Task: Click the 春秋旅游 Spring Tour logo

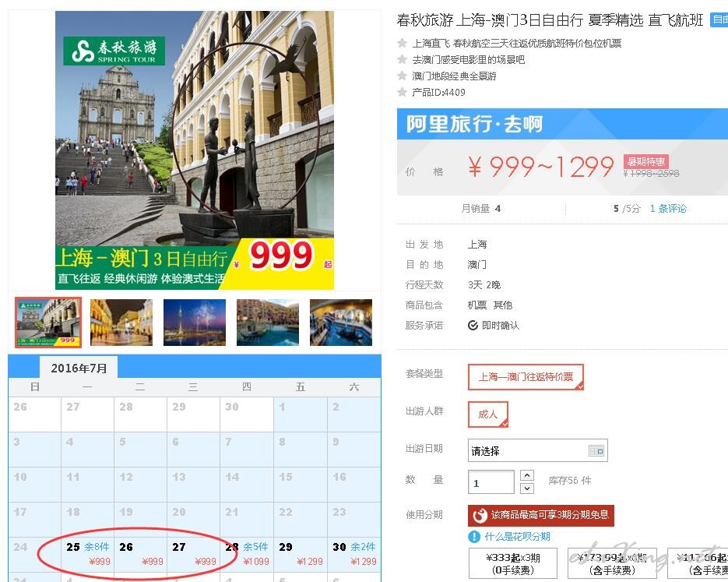Action: click(114, 51)
